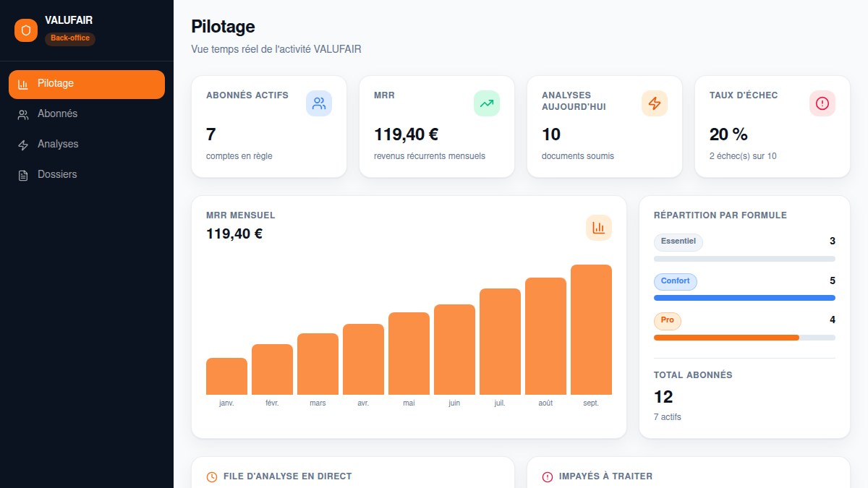Click the "2 échec(s) sur 10" text
868x488 pixels.
pyautogui.click(x=743, y=156)
